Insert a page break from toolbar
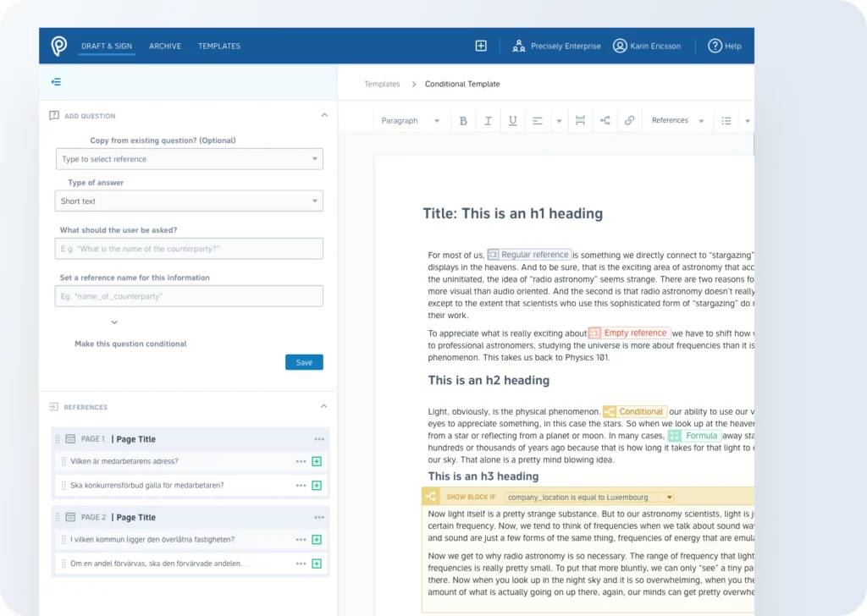This screenshot has height=616, width=867. coord(580,120)
